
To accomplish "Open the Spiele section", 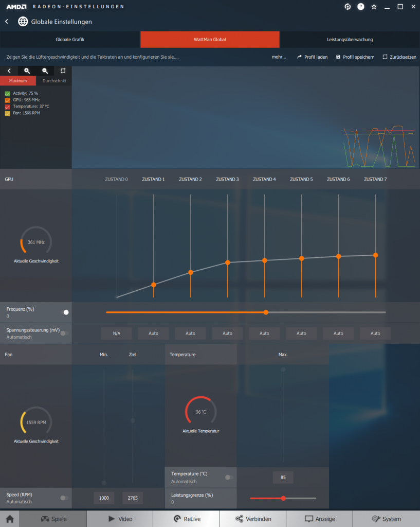I will tap(53, 519).
